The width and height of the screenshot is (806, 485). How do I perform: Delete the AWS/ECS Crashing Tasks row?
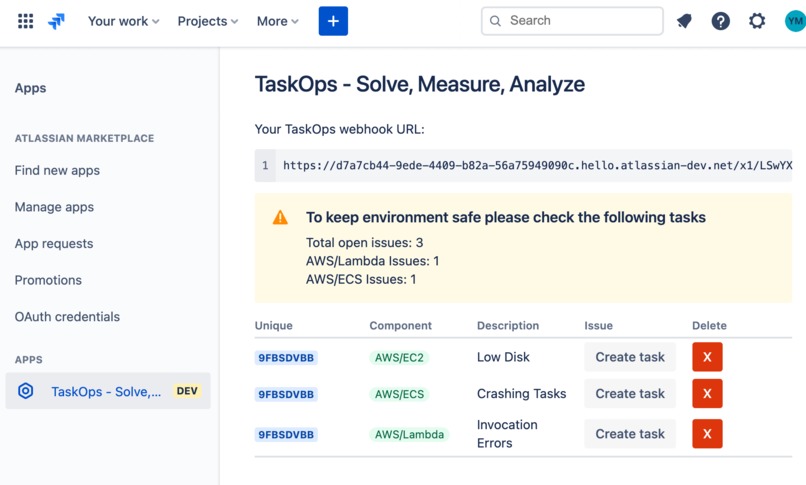click(707, 394)
